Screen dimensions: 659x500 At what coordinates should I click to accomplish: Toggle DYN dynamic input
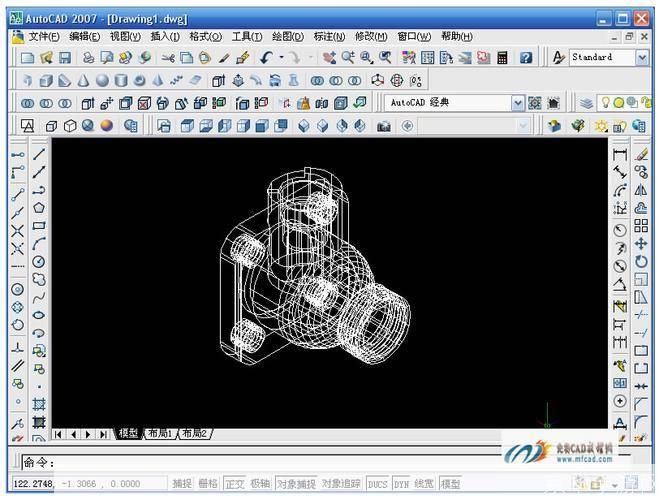pyautogui.click(x=402, y=484)
